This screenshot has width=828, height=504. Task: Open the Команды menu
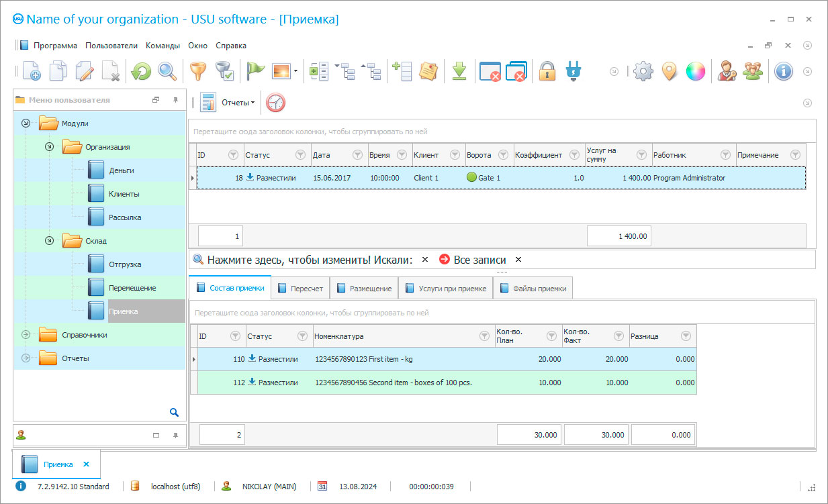pos(163,46)
